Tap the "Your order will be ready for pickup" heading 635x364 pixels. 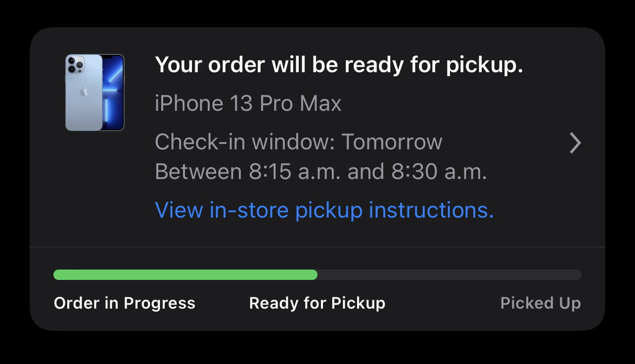pyautogui.click(x=339, y=65)
